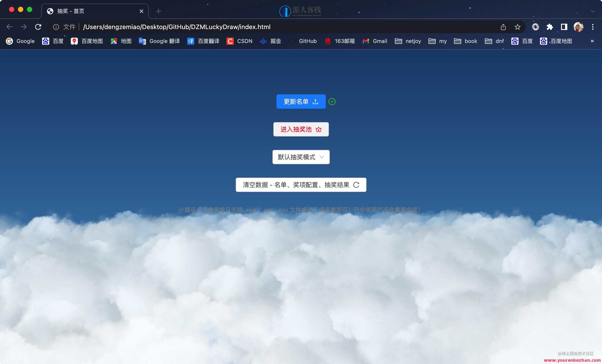Open the 默认抽奖模式 dropdown
602x364 pixels.
click(301, 157)
